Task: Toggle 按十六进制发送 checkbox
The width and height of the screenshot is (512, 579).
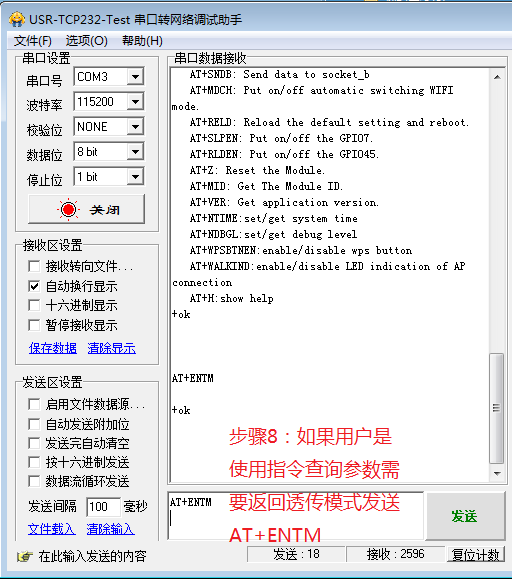Action: 34,462
